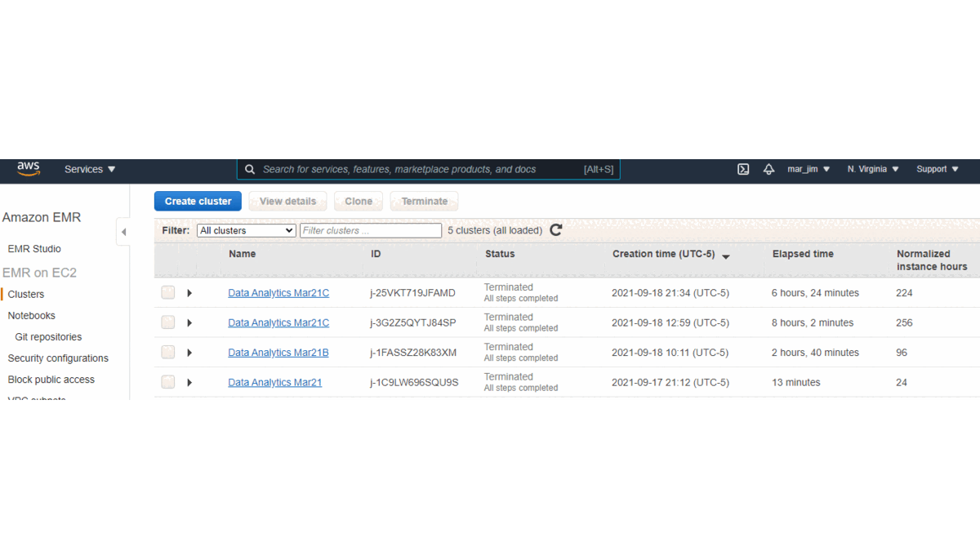Open the Data Analytics Mar21B link
The image size is (980, 560).
278,353
